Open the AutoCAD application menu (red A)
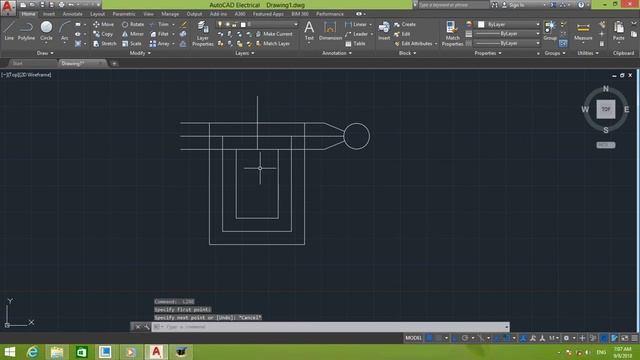 click(x=7, y=7)
